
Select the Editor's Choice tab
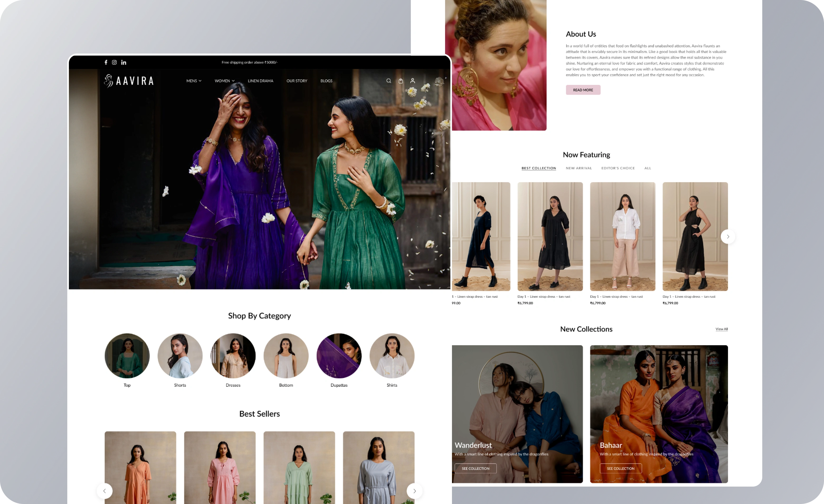click(618, 168)
